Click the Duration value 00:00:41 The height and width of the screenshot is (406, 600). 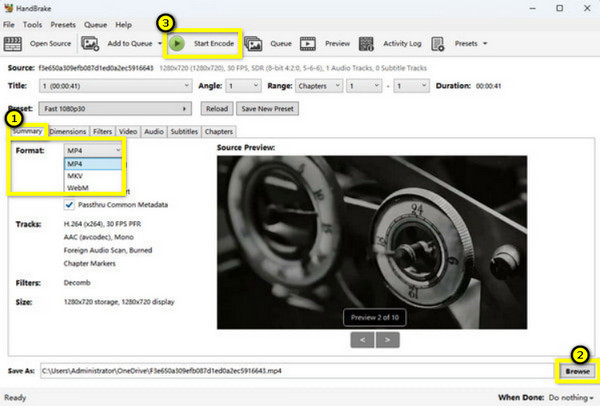click(x=488, y=86)
